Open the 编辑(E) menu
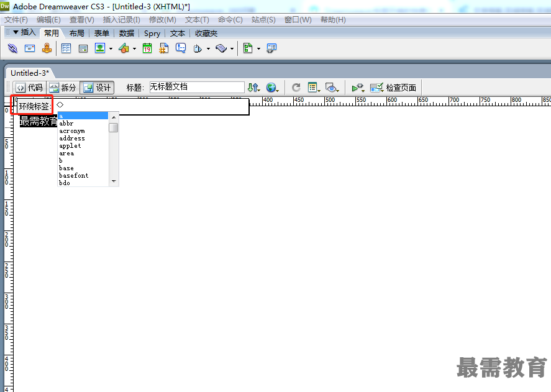The image size is (551, 392). click(48, 20)
